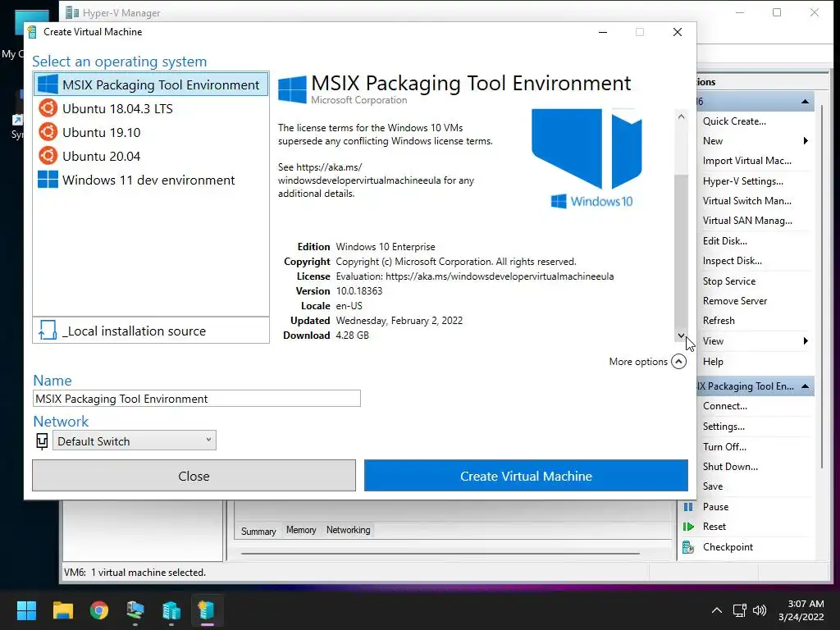Click Inspect Disk action
840x630 pixels.
pos(732,261)
